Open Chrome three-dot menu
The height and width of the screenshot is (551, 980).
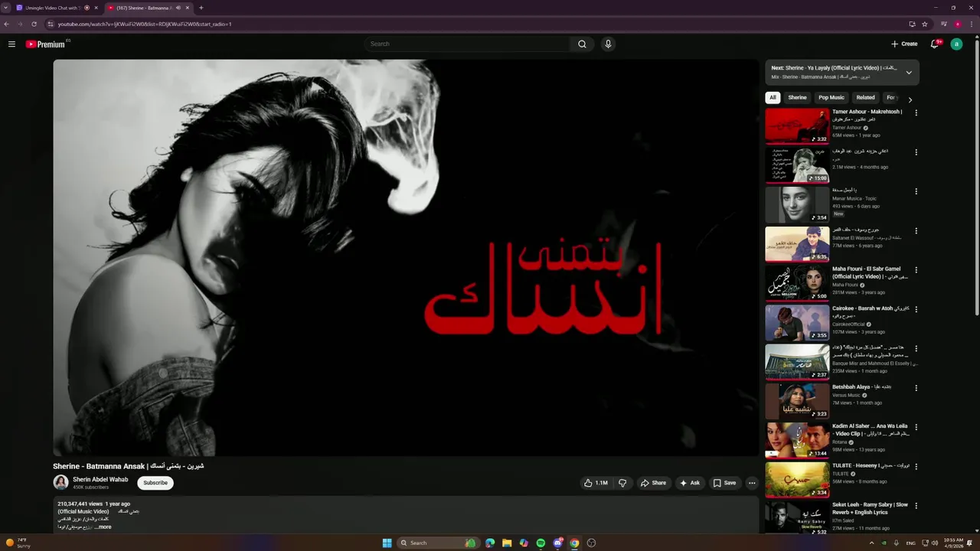(972, 24)
